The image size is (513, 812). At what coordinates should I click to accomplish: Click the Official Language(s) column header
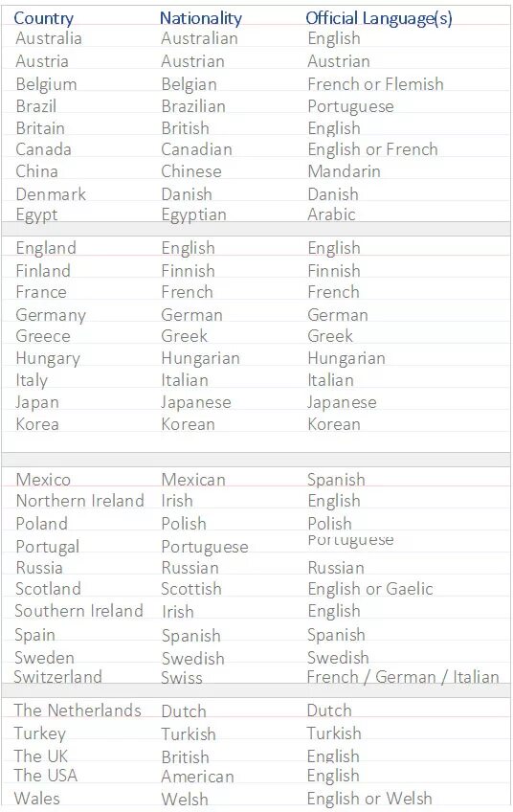pos(379,18)
